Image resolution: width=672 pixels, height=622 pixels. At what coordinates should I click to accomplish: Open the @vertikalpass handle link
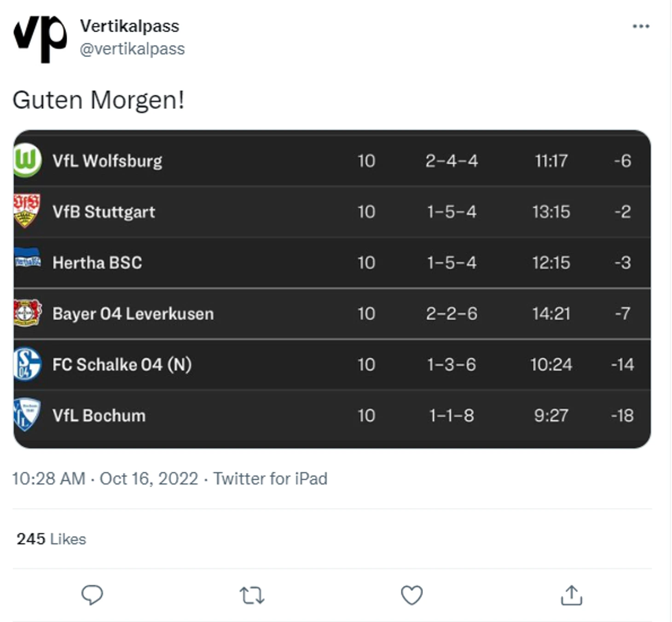(x=133, y=49)
